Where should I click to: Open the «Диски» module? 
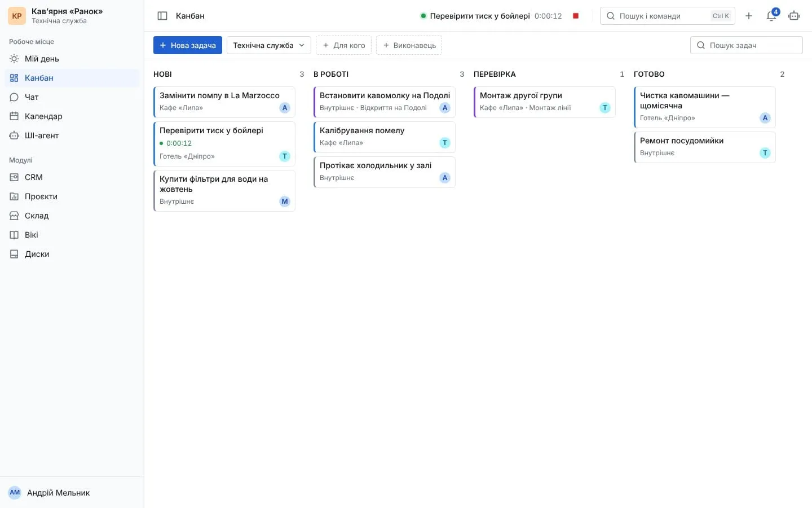click(72, 254)
